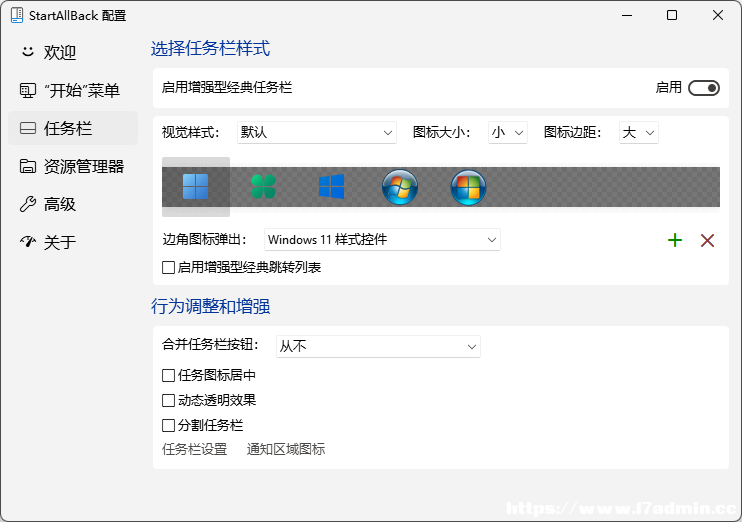Pick the Windows 10 flat logo icon
The image size is (742, 522).
click(331, 186)
